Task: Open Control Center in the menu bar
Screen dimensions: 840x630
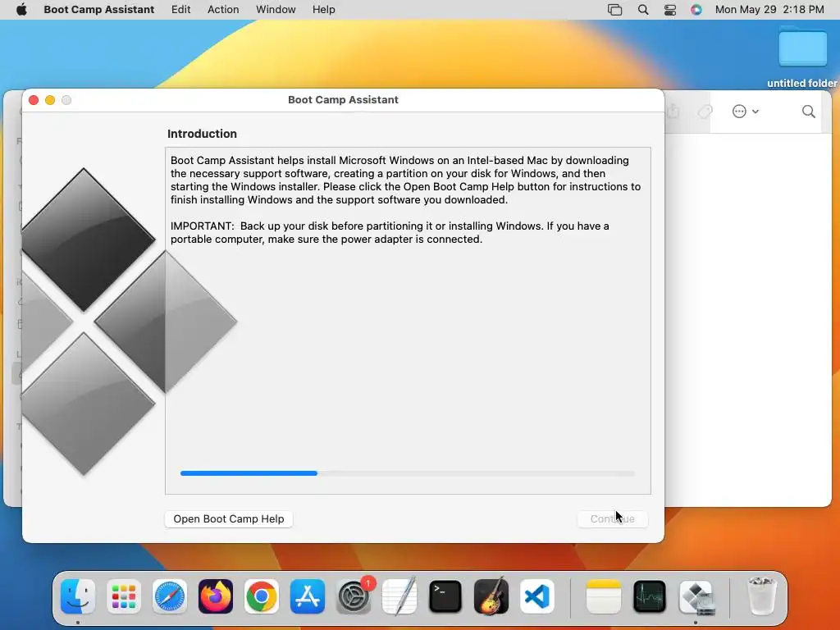Action: (x=669, y=10)
